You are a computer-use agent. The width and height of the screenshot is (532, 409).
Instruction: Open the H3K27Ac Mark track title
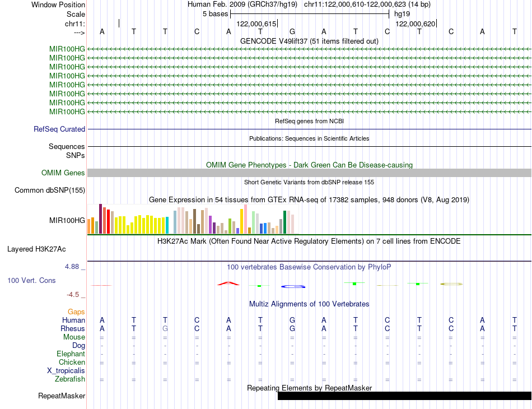[x=309, y=241]
